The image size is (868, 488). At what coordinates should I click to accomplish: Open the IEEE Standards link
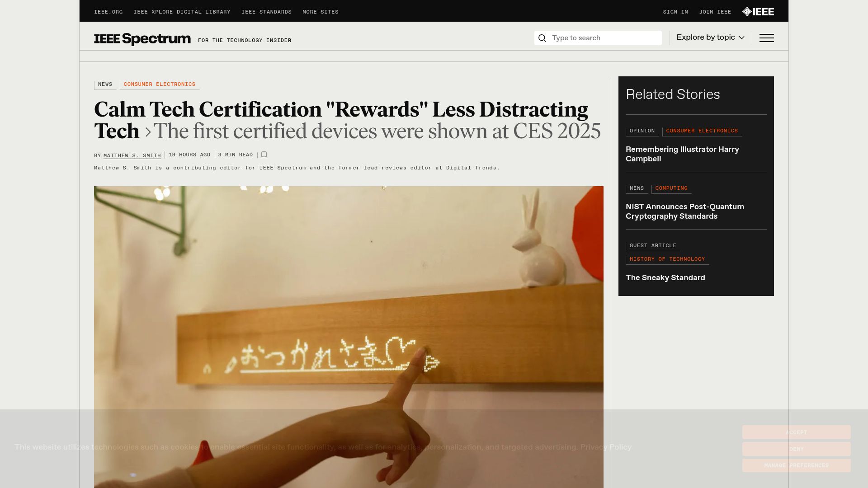pos(267,12)
